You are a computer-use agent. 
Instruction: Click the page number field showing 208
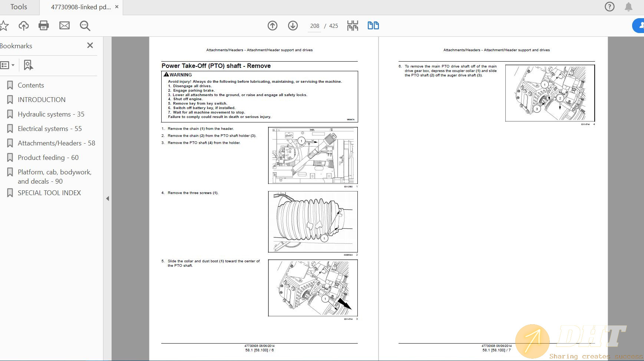pyautogui.click(x=314, y=26)
